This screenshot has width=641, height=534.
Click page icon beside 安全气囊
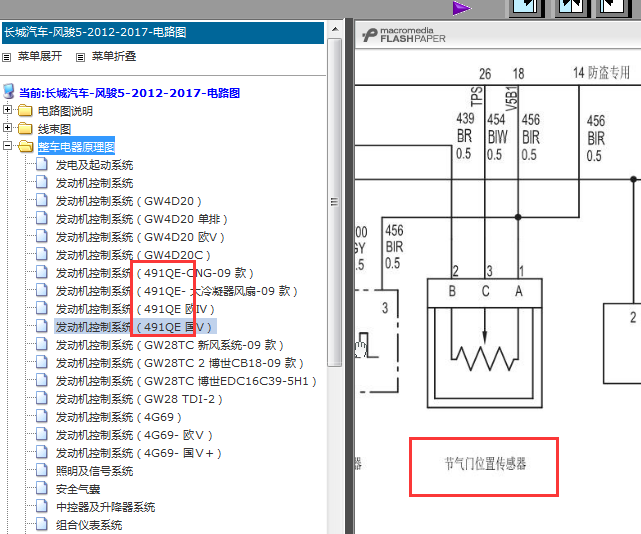(42, 488)
